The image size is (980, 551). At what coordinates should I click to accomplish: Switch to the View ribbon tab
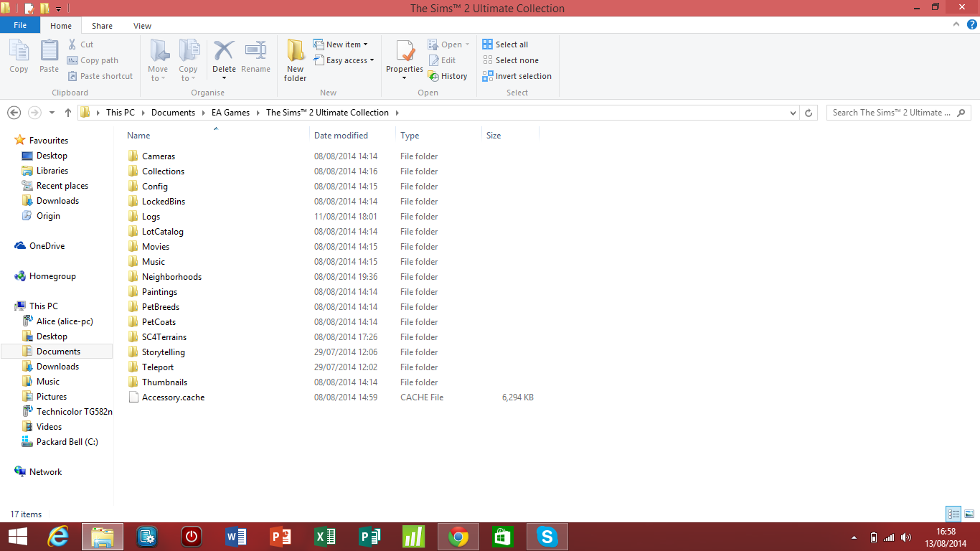[x=142, y=26]
